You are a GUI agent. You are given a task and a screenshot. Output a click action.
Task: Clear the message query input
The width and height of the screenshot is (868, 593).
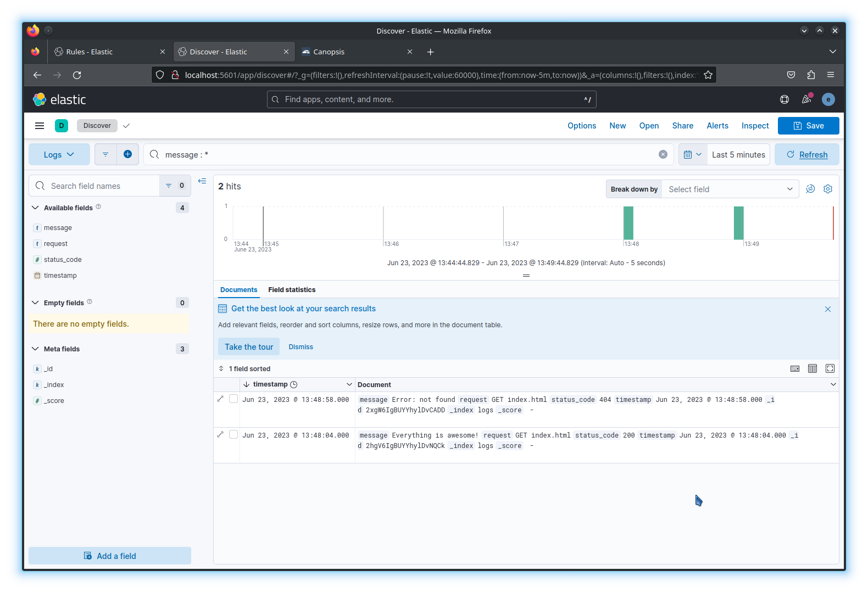(663, 154)
